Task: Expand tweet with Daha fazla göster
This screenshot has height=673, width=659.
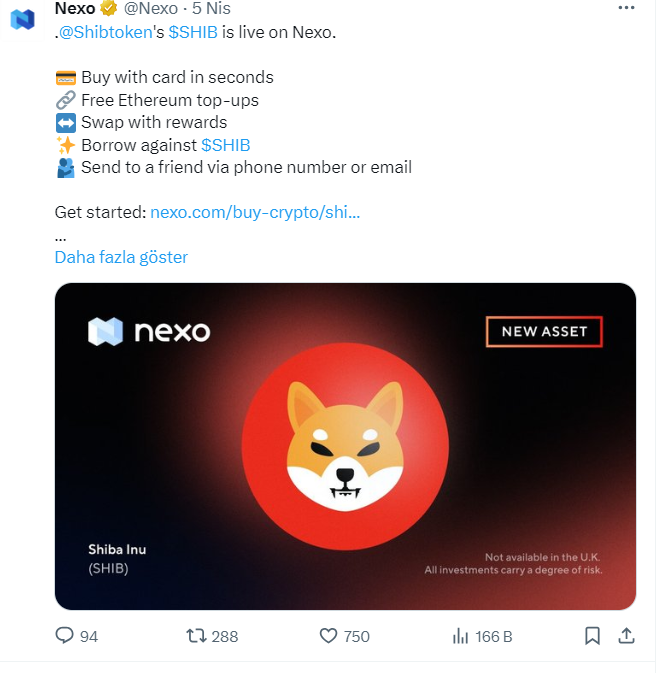Action: (121, 257)
